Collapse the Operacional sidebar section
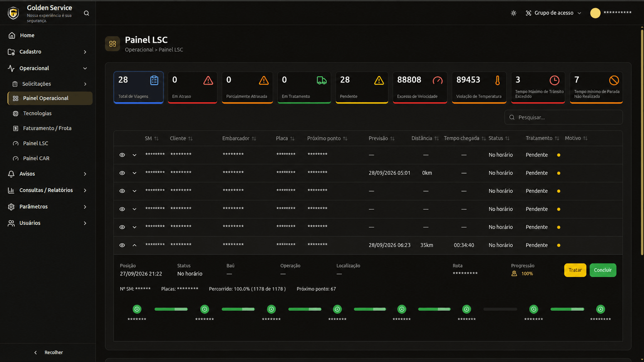 click(48, 68)
